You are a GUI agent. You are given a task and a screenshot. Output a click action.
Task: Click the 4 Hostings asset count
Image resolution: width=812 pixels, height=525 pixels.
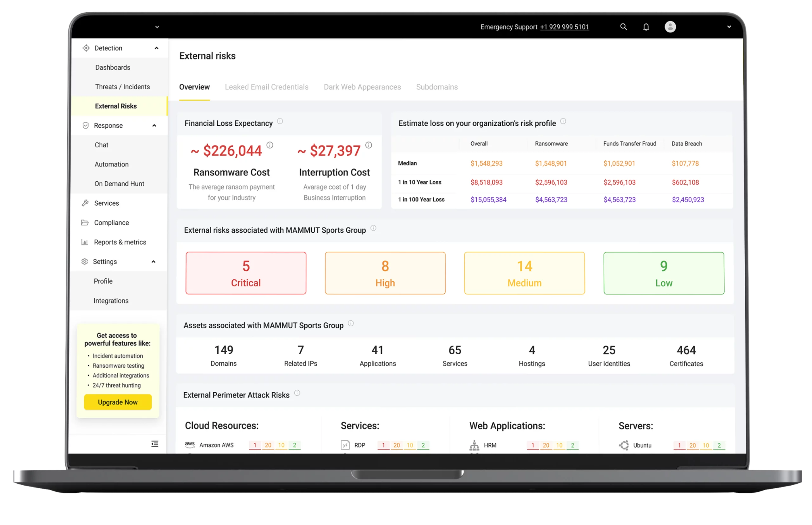tap(532, 355)
